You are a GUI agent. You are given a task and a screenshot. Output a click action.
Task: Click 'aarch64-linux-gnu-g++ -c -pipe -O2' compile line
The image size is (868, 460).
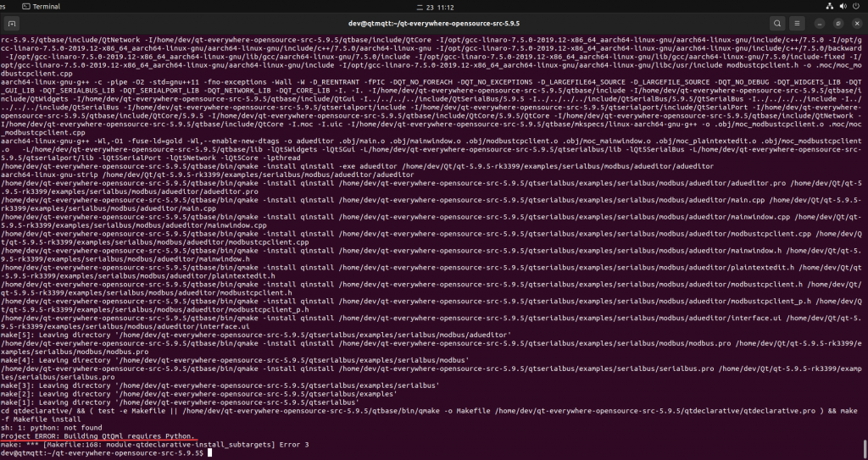(x=431, y=108)
